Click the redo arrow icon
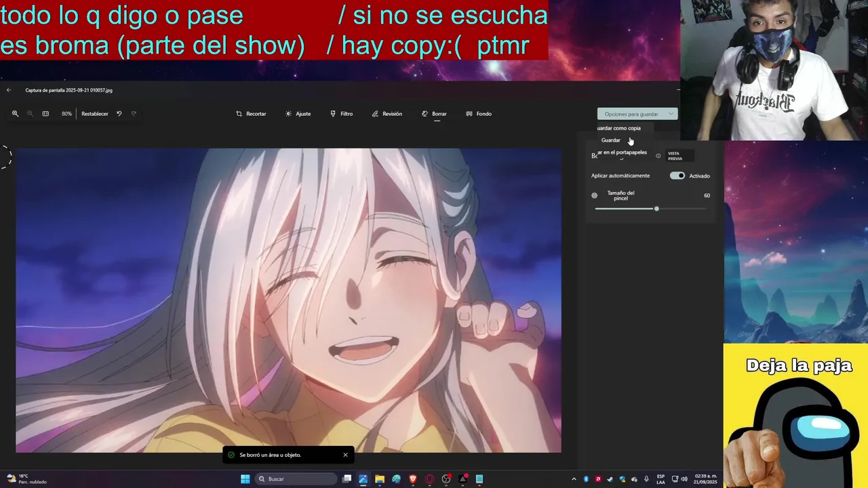This screenshot has height=488, width=868. [x=134, y=114]
